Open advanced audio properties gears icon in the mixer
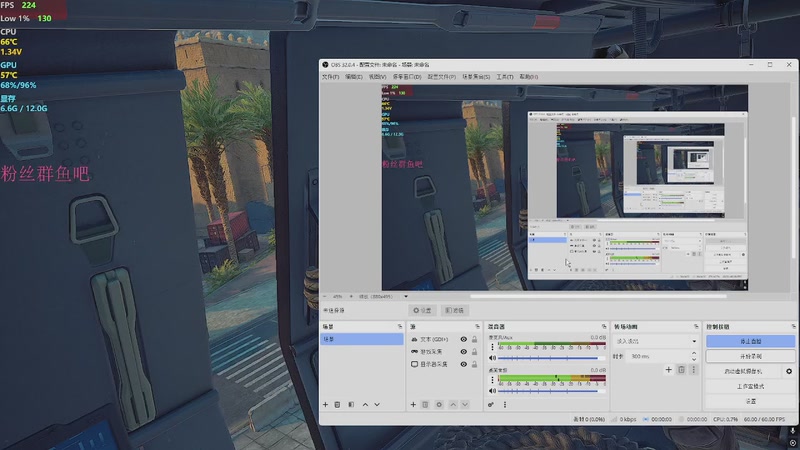The height and width of the screenshot is (450, 800). click(x=491, y=405)
